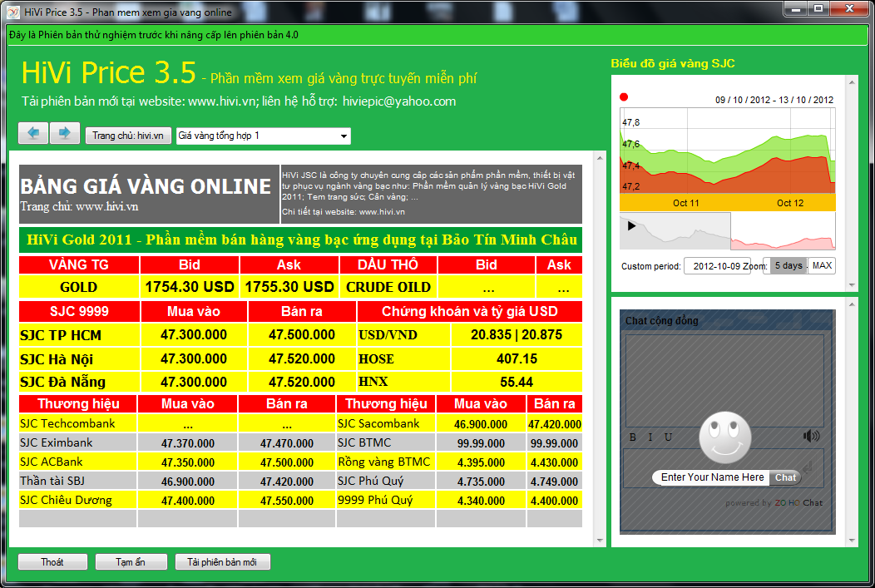875x588 pixels.
Task: Click the HiVi Price app icon in titlebar
Action: (x=13, y=12)
